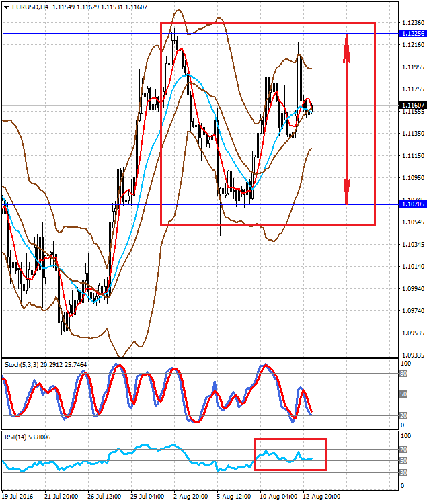Screen dimensions: 427x504
Task: Select the 10 Aug 04:00 time label
Action: [x=278, y=497]
